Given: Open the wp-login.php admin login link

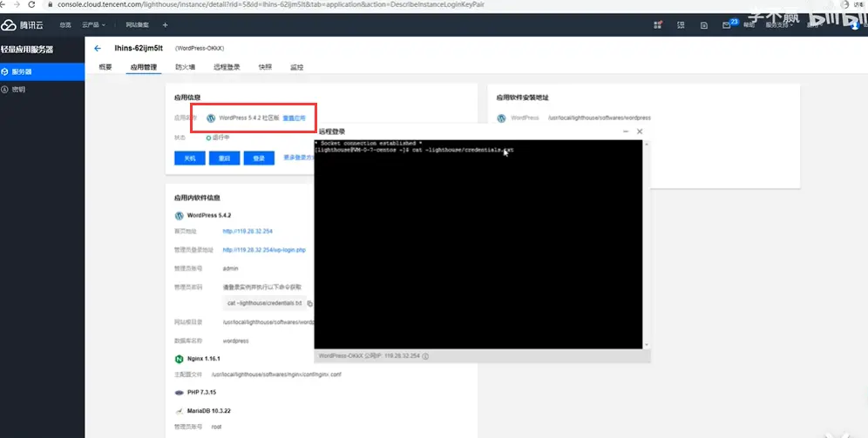Looking at the screenshot, I should [264, 250].
